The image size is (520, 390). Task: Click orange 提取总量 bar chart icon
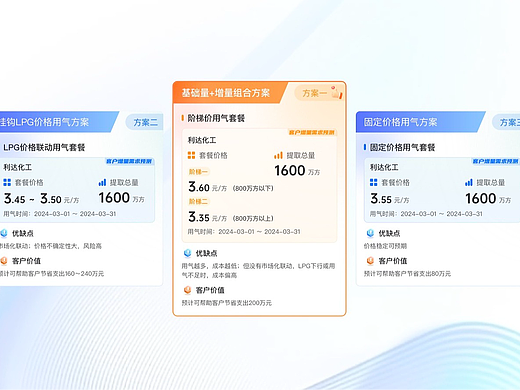pyautogui.click(x=278, y=155)
